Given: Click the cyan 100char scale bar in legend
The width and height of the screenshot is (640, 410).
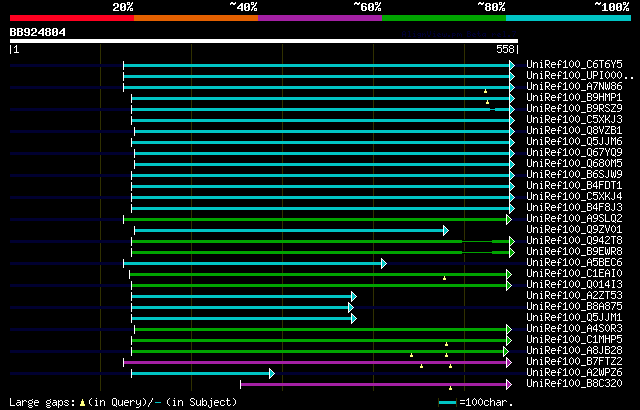Looking at the screenshot, I should tap(447, 403).
